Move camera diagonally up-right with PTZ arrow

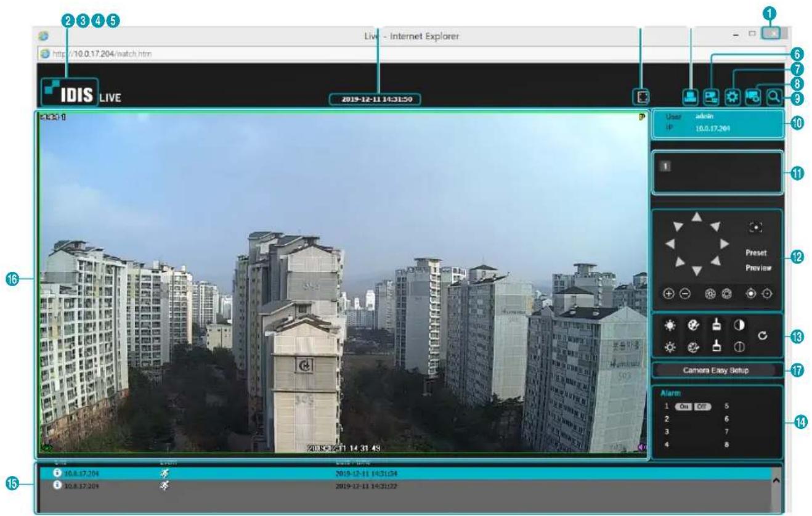coord(715,226)
